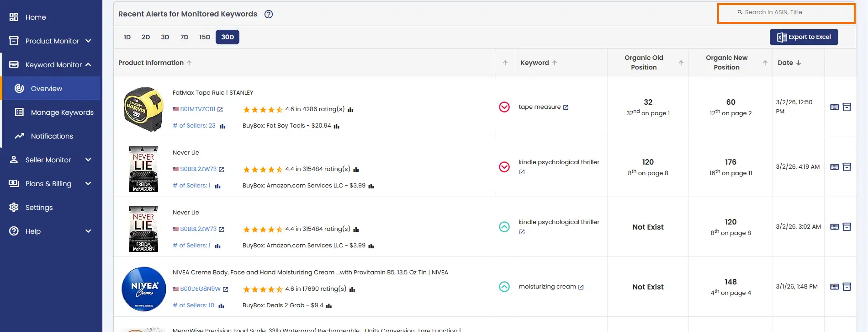868x332 pixels.
Task: Show rating chart for the 4286 ratings product
Action: click(350, 110)
